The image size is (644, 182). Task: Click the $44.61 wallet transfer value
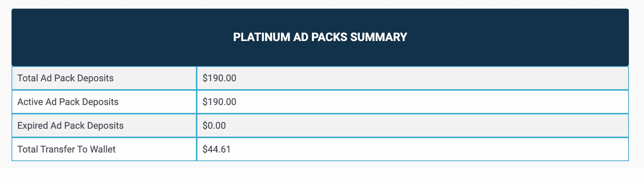[216, 149]
